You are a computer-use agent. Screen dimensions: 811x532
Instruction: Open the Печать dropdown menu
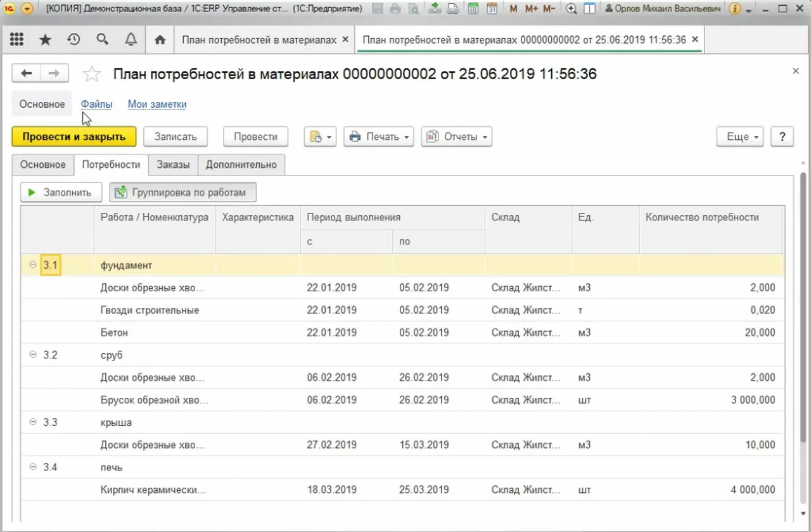[378, 137]
